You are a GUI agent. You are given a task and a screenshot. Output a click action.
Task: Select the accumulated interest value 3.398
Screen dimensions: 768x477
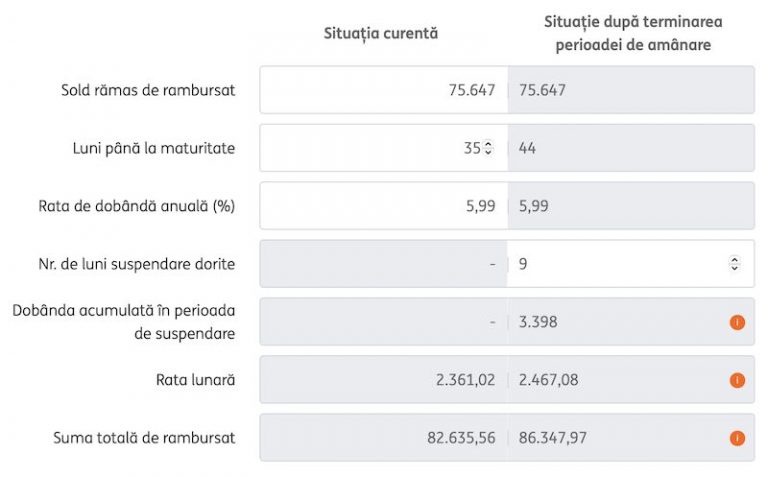tap(538, 322)
